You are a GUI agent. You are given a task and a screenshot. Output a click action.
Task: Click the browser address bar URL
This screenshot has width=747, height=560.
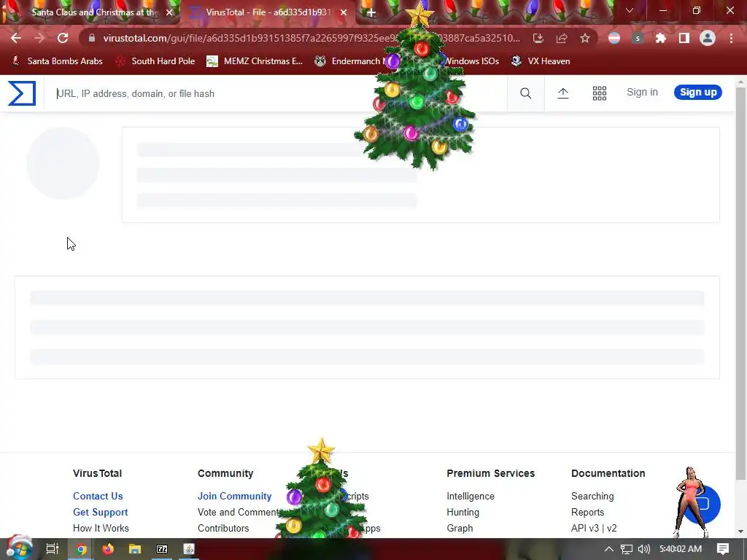(311, 38)
